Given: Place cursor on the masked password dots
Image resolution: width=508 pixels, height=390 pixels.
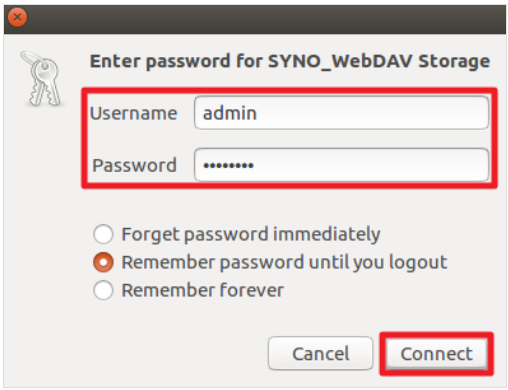Looking at the screenshot, I should [x=228, y=165].
